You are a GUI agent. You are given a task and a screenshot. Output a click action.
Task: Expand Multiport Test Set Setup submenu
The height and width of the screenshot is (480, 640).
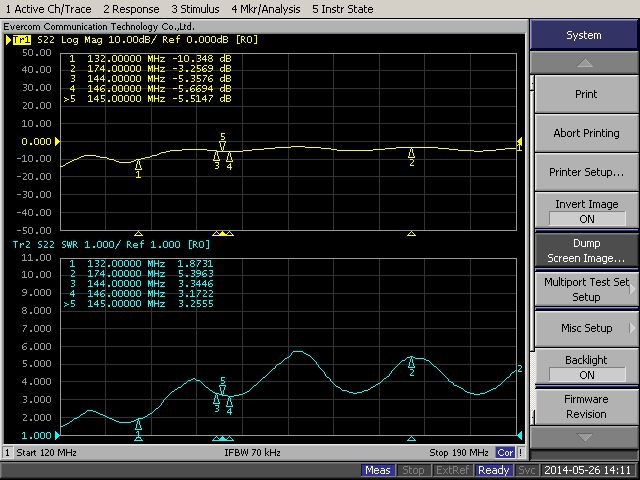pyautogui.click(x=586, y=289)
